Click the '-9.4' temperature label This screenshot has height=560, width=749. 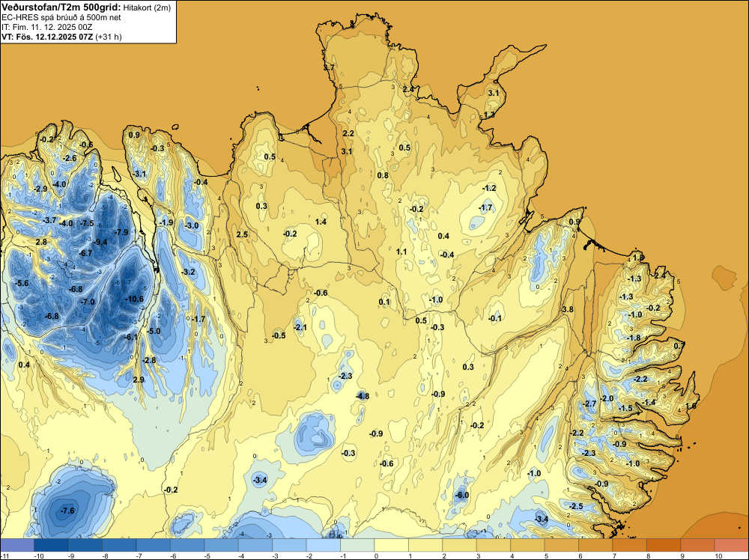click(100, 242)
